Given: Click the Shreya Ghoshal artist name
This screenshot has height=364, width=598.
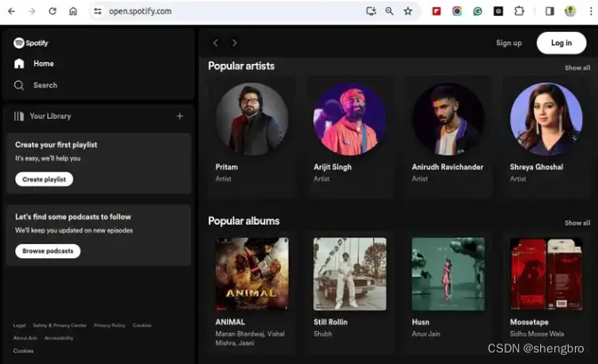Looking at the screenshot, I should 536,167.
